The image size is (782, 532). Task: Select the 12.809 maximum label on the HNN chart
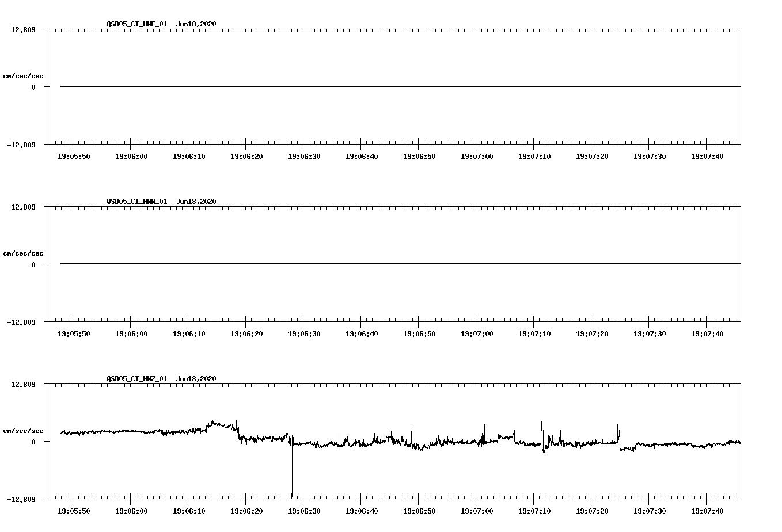23,207
